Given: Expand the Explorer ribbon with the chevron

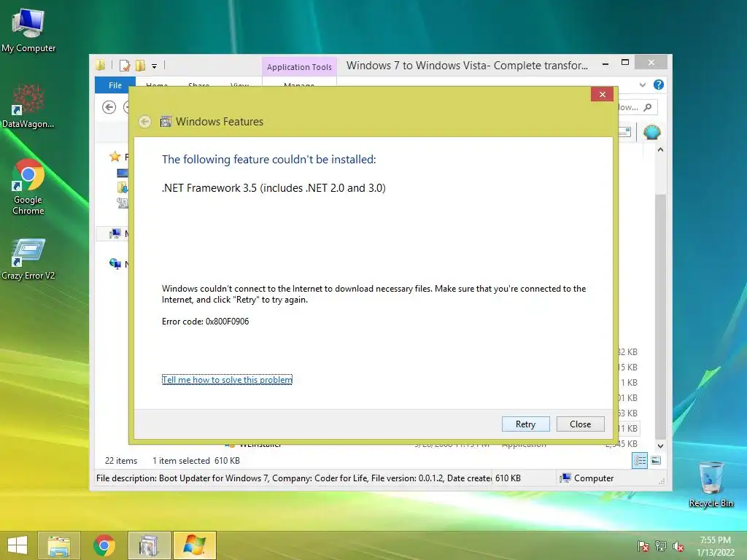Looking at the screenshot, I should click(642, 85).
